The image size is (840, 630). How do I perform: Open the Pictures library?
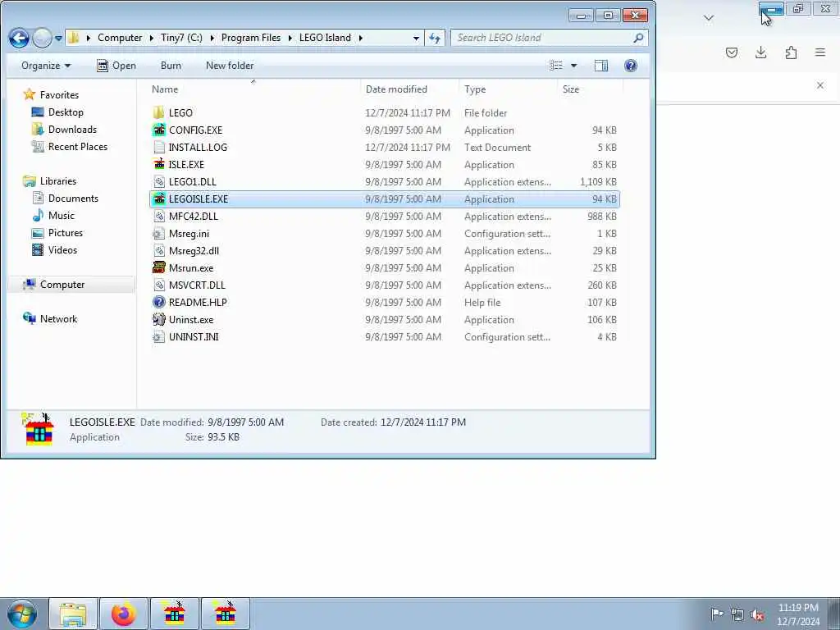click(66, 232)
